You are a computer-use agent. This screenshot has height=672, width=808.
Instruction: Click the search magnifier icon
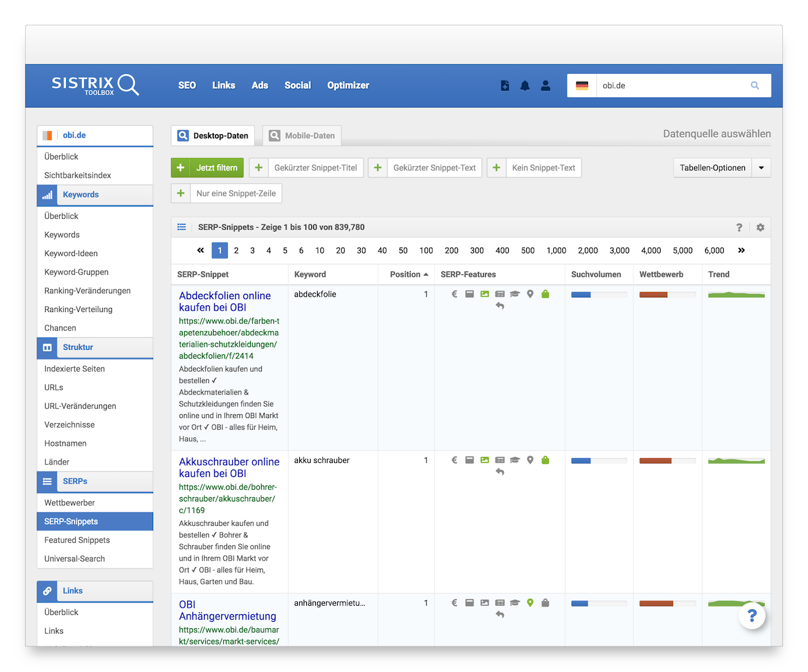[755, 86]
